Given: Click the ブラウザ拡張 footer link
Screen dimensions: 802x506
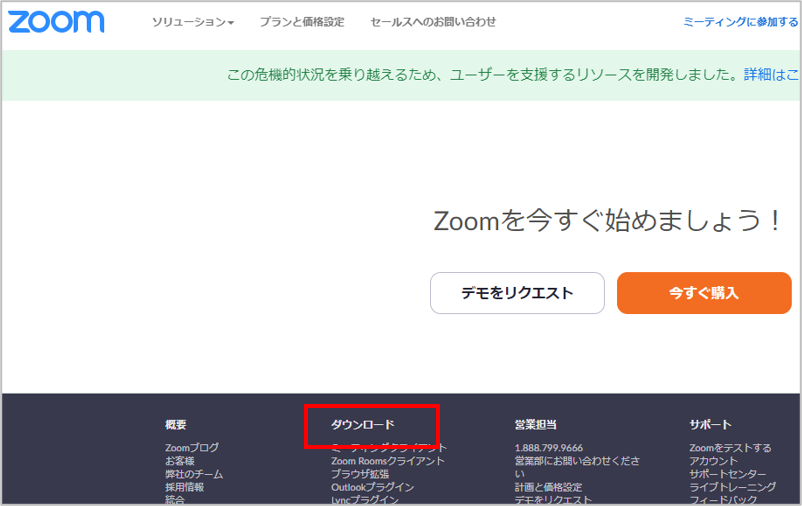Looking at the screenshot, I should pyautogui.click(x=360, y=474).
